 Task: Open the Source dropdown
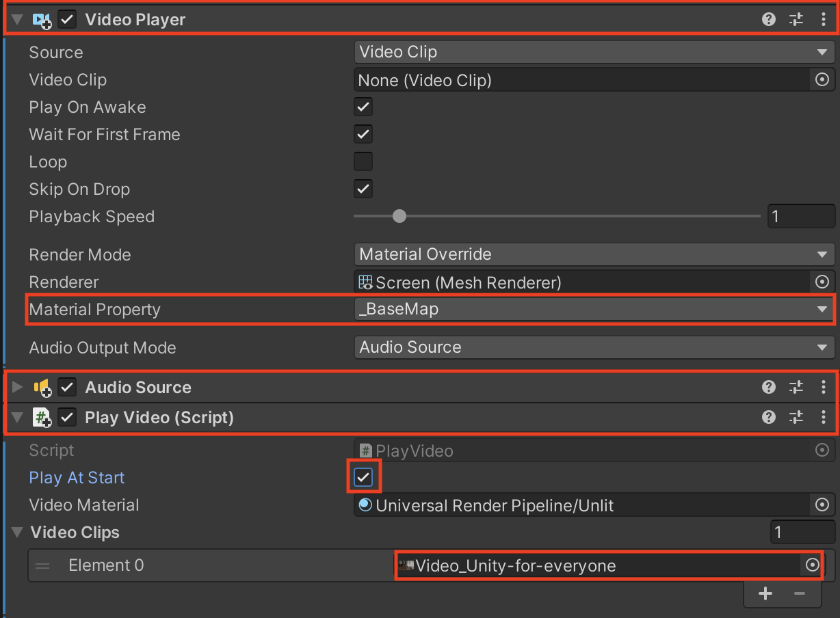(594, 52)
